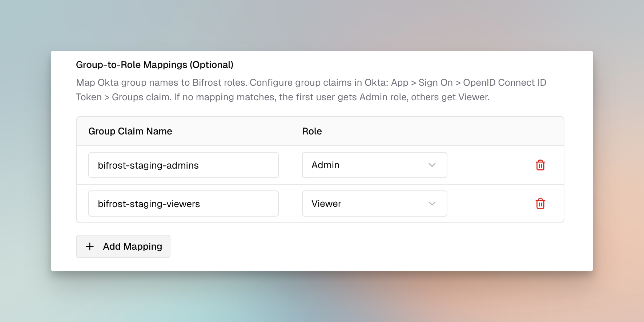Delete the bifrost-staging-admins mapping row
The height and width of the screenshot is (322, 644).
pyautogui.click(x=540, y=165)
